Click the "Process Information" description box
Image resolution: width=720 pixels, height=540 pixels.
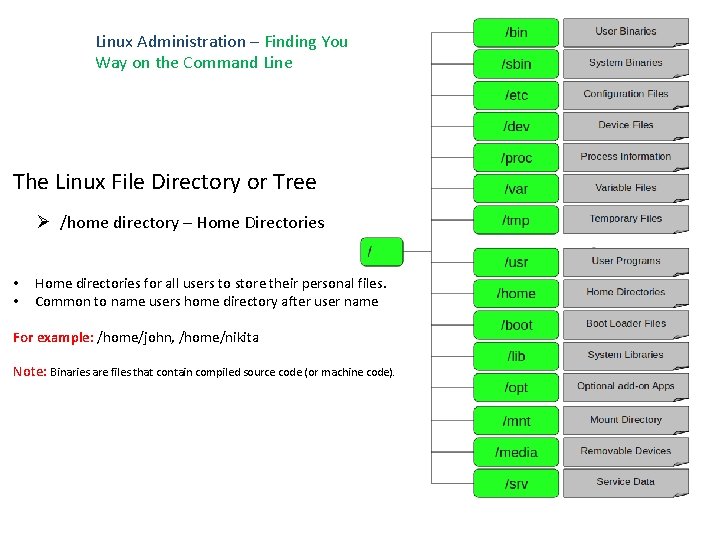tap(625, 157)
